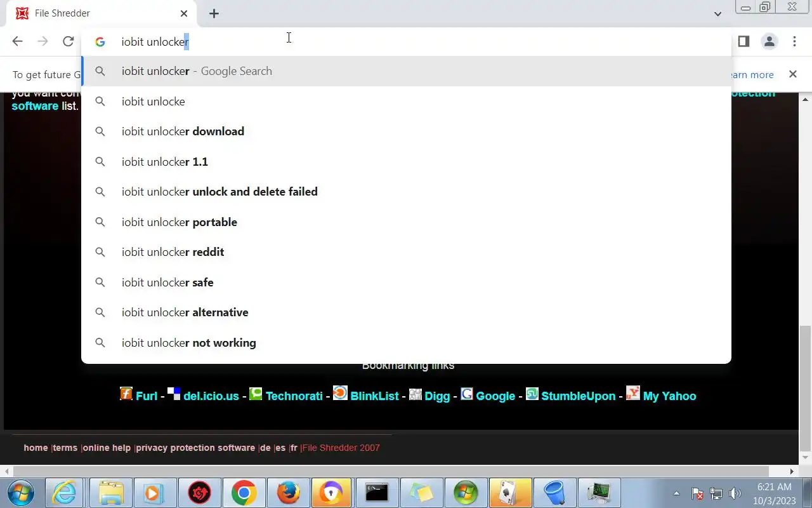
Task: Open the My Yahoo bookmarking link
Action: pos(670,396)
